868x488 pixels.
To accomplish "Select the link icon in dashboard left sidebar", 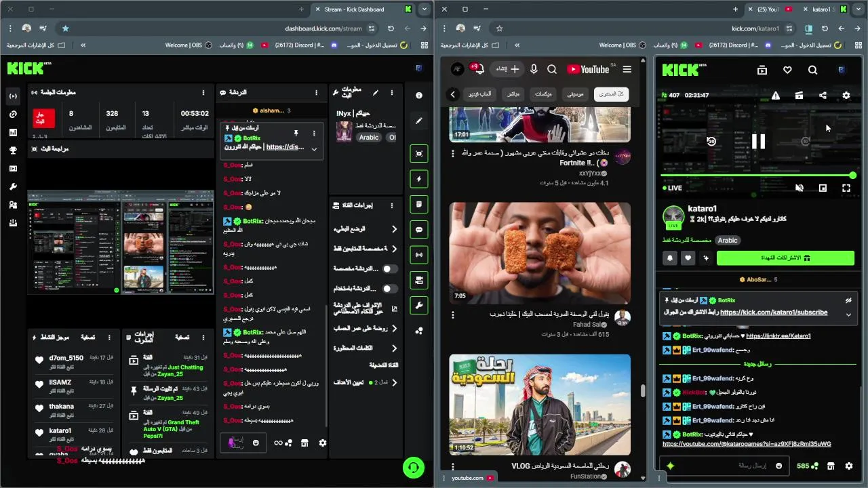I will (13, 115).
